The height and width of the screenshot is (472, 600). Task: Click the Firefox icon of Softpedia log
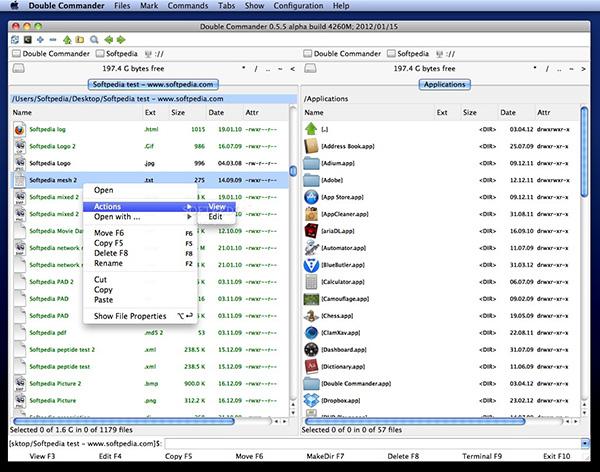pos(20,129)
